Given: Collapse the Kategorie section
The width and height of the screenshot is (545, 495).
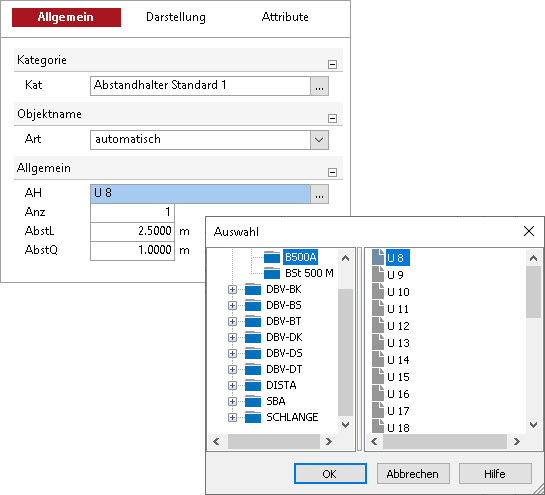Looking at the screenshot, I should (x=332, y=64).
